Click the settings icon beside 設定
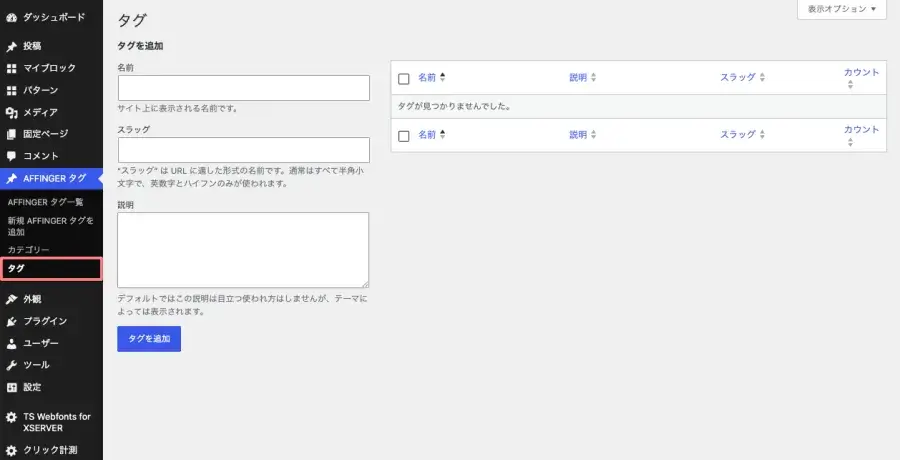This screenshot has width=900, height=460. 11,387
